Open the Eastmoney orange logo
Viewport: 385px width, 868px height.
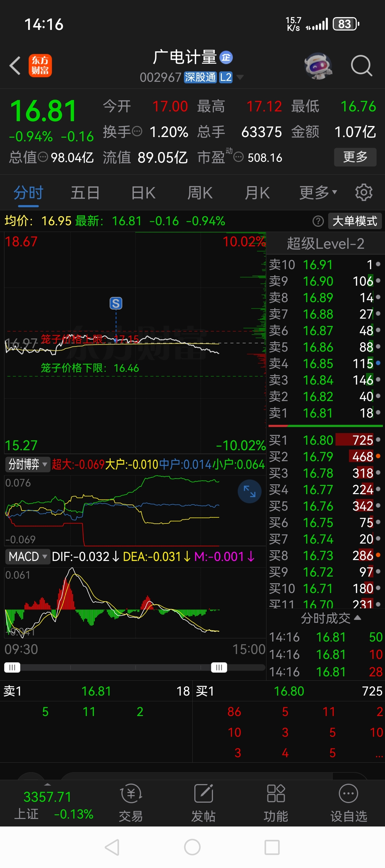point(40,65)
